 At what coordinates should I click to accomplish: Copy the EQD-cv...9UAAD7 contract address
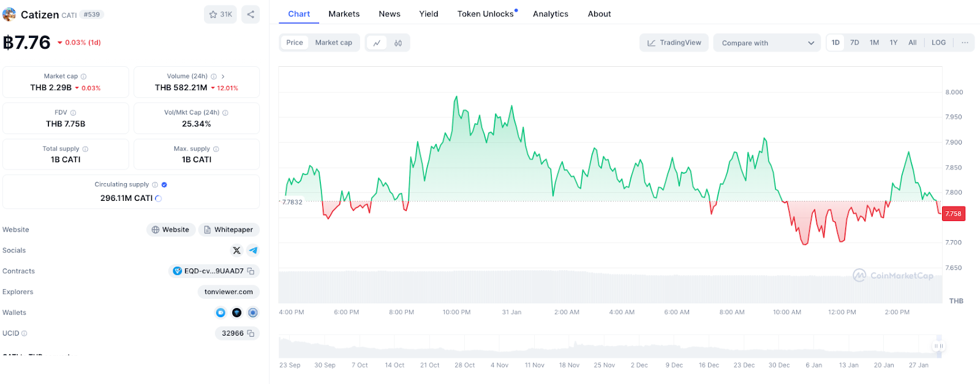(251, 271)
